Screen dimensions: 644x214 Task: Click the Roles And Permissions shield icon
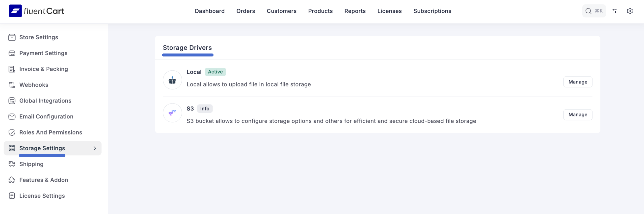(x=12, y=133)
